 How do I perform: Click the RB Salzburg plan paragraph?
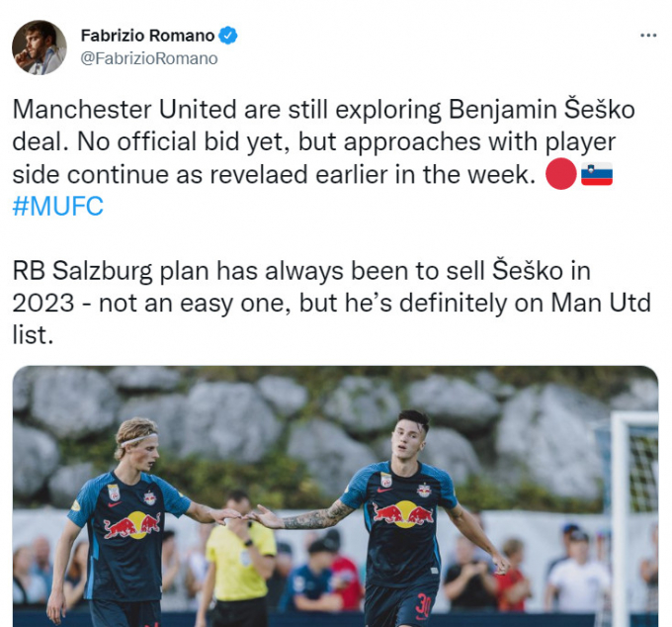331,303
